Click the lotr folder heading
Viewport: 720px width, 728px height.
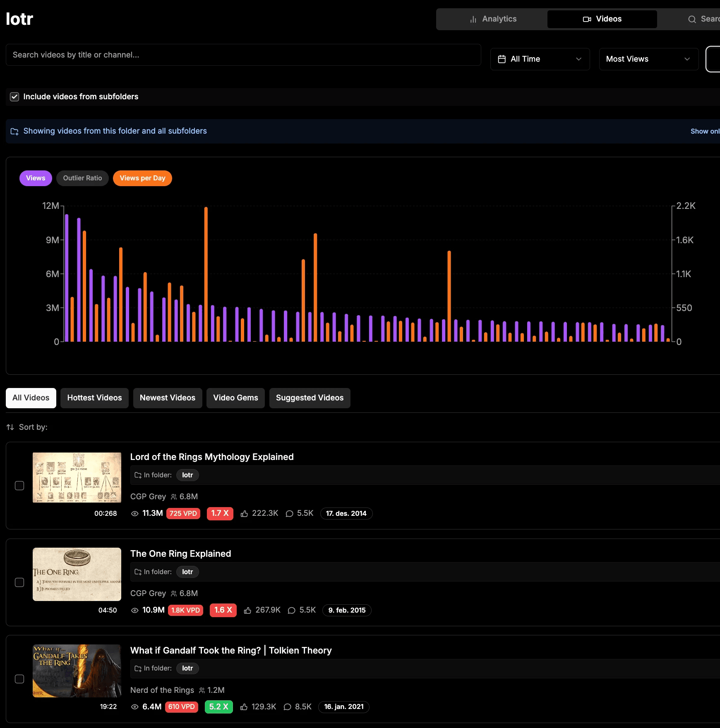pyautogui.click(x=19, y=19)
